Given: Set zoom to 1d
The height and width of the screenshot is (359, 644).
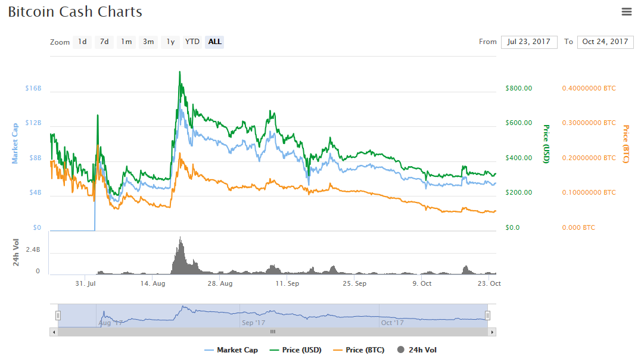Looking at the screenshot, I should [82, 42].
